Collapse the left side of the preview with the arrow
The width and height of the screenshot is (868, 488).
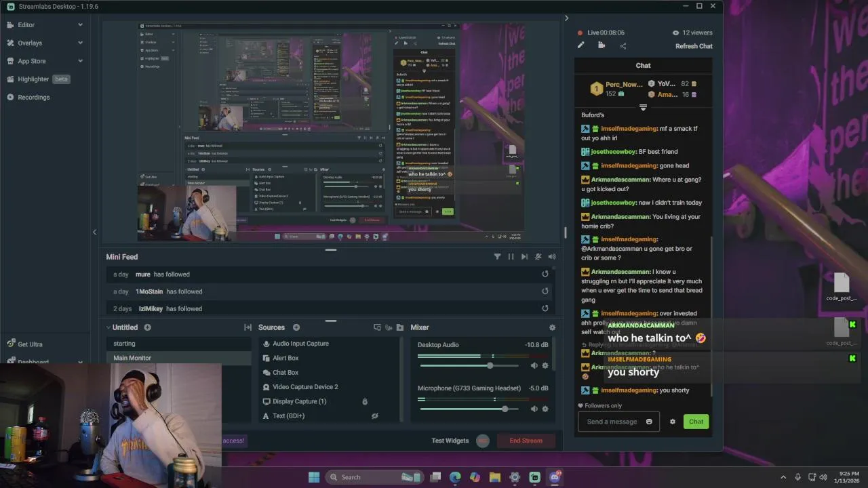click(94, 232)
